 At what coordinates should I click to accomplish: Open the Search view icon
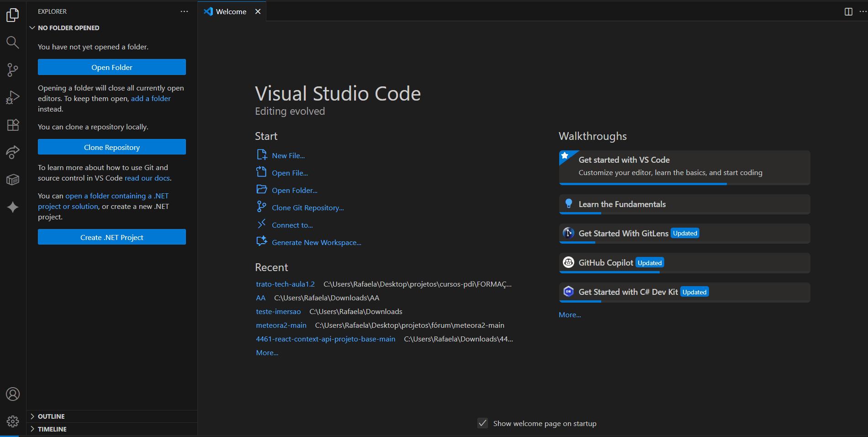(x=13, y=43)
